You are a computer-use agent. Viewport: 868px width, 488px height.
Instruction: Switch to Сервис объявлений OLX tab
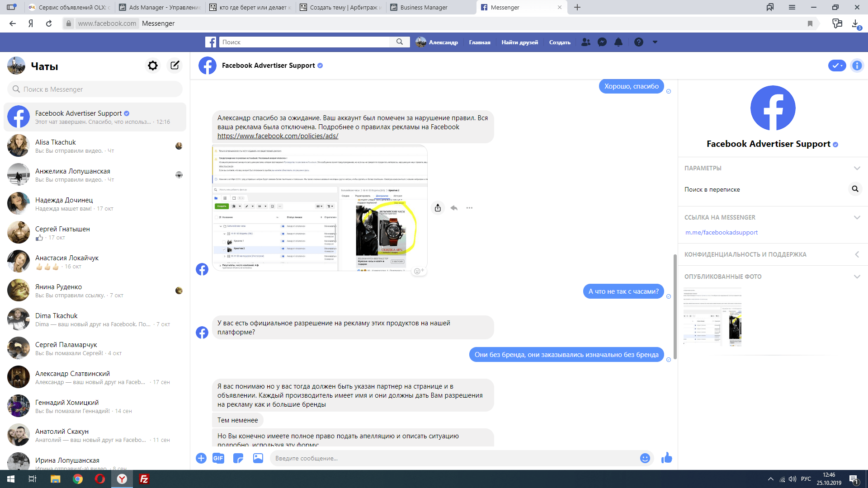coord(69,7)
